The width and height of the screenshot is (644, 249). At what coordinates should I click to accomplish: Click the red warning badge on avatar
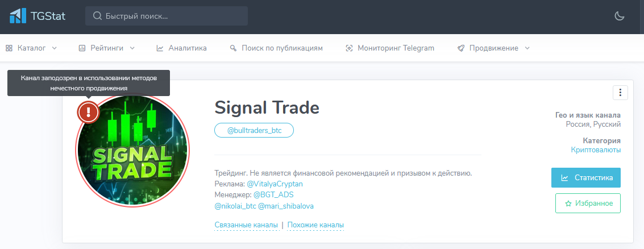click(88, 112)
